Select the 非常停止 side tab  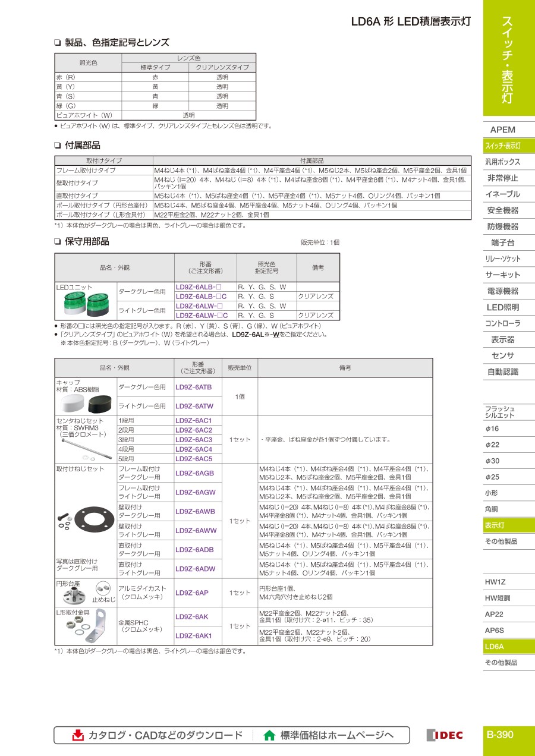pyautogui.click(x=502, y=178)
